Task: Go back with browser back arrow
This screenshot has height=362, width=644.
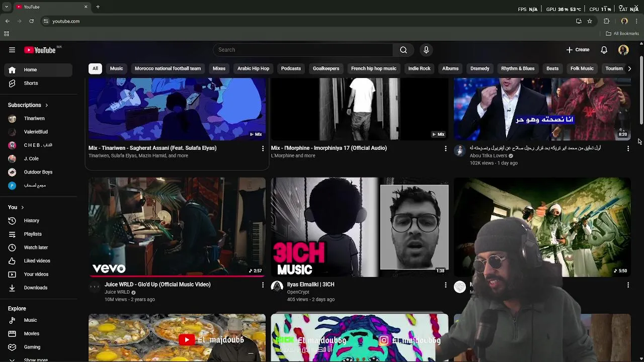Action: (x=7, y=21)
